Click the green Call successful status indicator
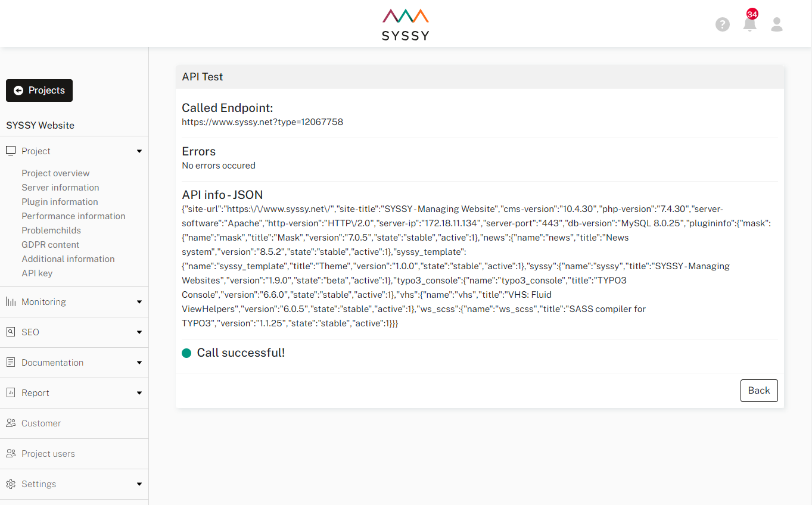The width and height of the screenshot is (812, 505). pyautogui.click(x=186, y=353)
